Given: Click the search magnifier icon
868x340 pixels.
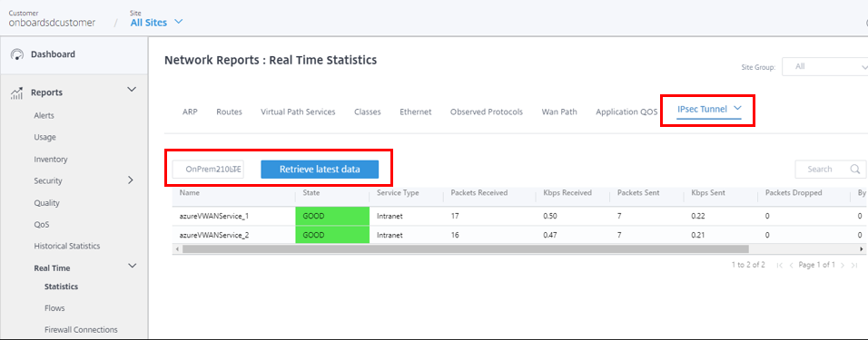Looking at the screenshot, I should click(855, 170).
